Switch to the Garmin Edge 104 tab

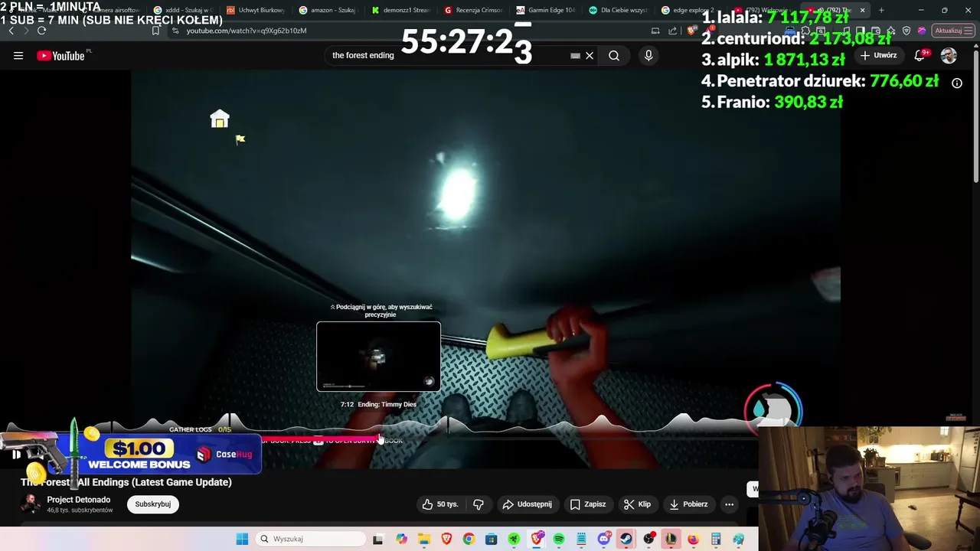click(x=545, y=10)
